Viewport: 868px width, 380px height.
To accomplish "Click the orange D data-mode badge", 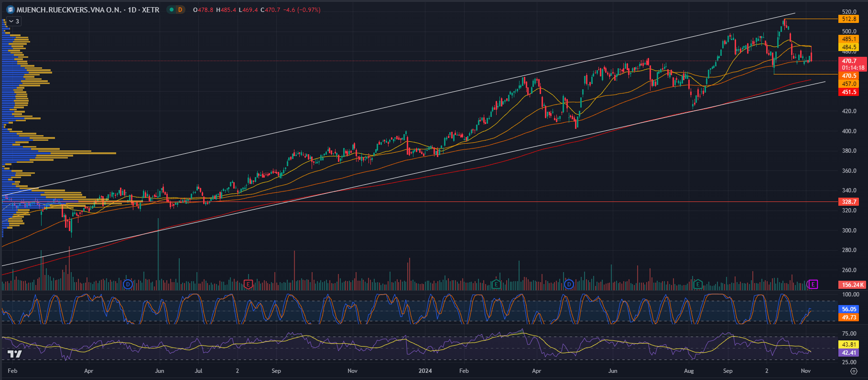I will click(x=180, y=10).
